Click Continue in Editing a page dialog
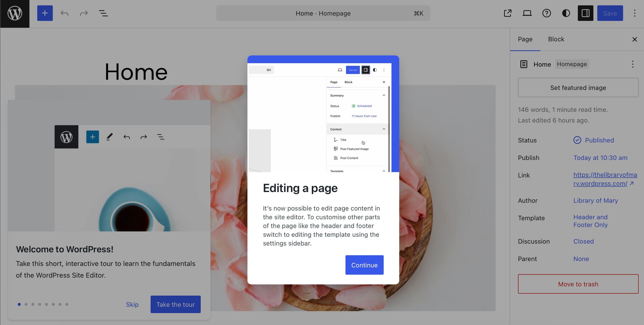The width and height of the screenshot is (644, 325). [364, 265]
